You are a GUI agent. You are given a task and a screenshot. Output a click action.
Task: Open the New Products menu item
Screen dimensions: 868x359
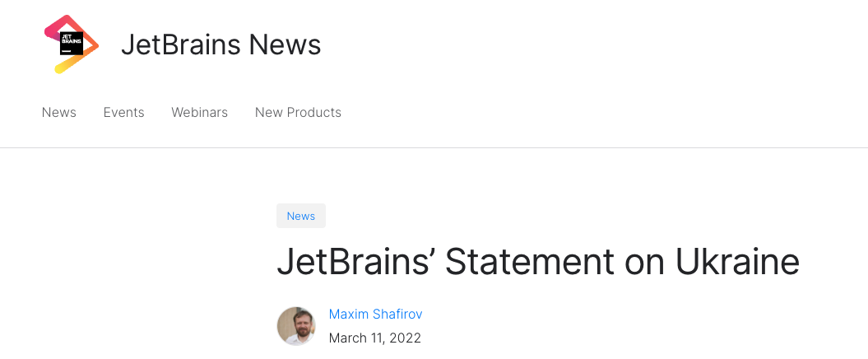[x=298, y=113]
